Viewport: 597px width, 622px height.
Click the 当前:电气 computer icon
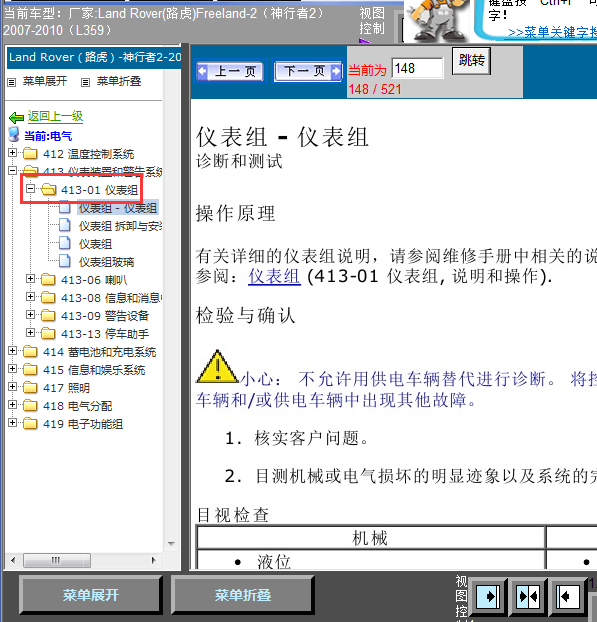tap(14, 134)
